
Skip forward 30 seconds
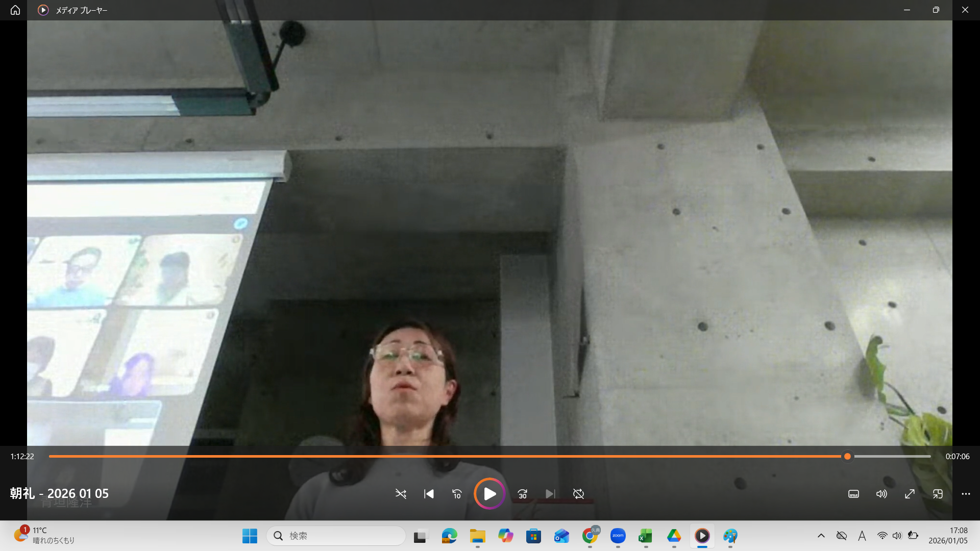(522, 494)
